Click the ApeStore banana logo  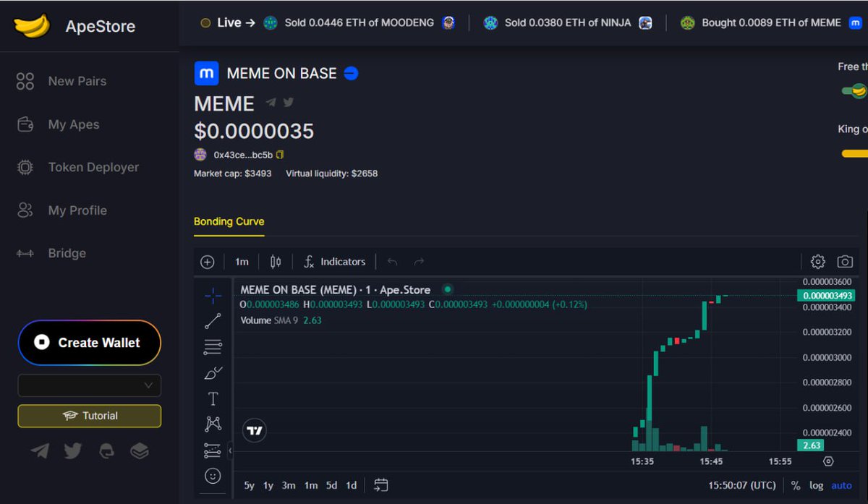[32, 27]
